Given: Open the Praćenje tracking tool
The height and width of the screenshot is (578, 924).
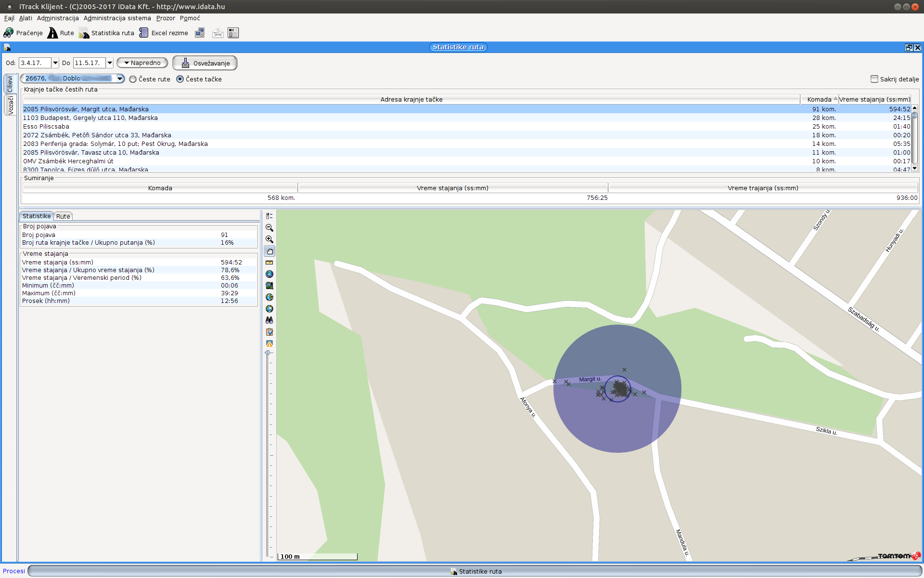Looking at the screenshot, I should (x=23, y=33).
